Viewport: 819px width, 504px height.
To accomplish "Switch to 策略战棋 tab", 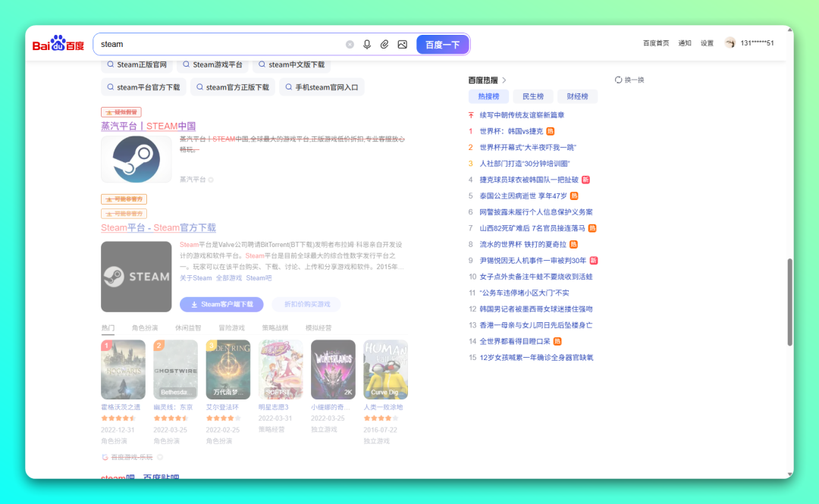I will tap(275, 328).
